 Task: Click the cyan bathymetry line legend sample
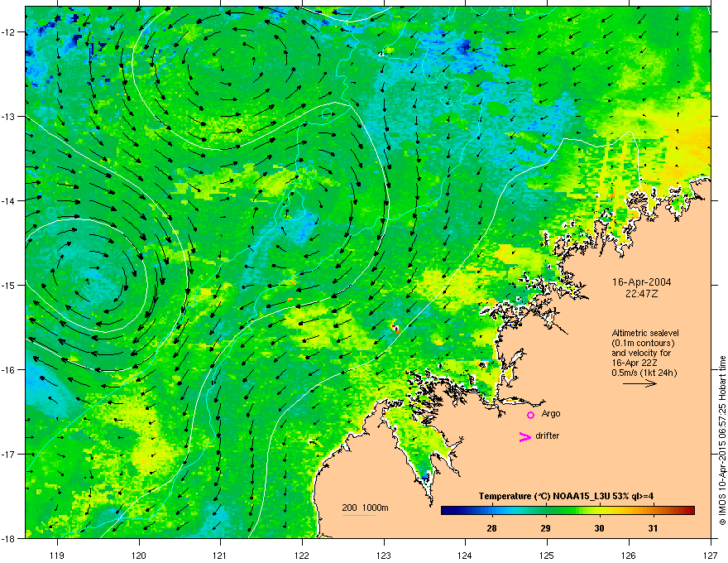358,515
